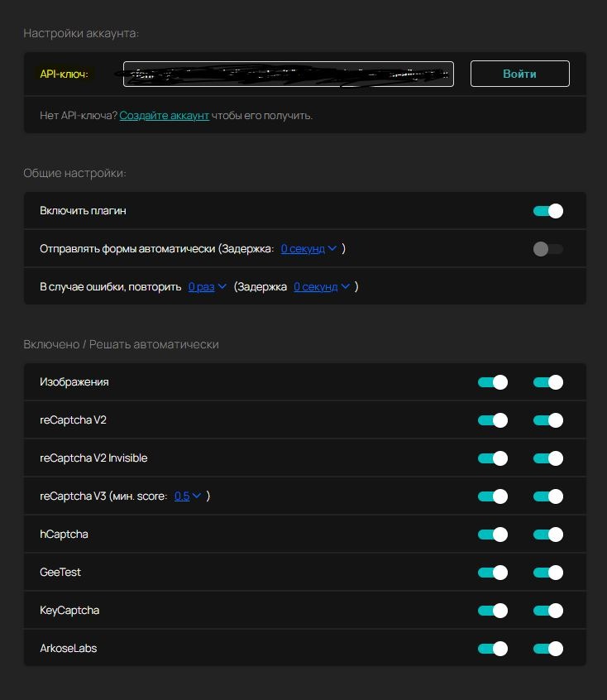
Task: Open the retry delay 0 секунд dropdown
Action: click(x=322, y=286)
